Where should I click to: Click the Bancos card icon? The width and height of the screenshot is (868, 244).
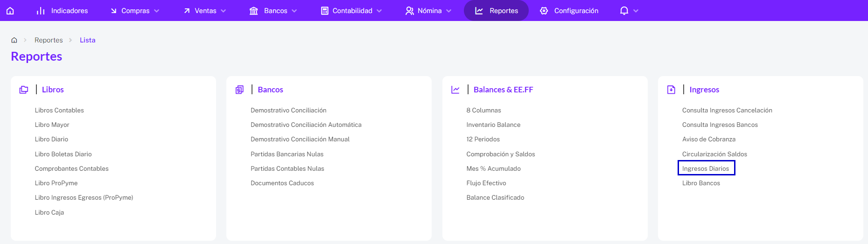[x=239, y=90]
